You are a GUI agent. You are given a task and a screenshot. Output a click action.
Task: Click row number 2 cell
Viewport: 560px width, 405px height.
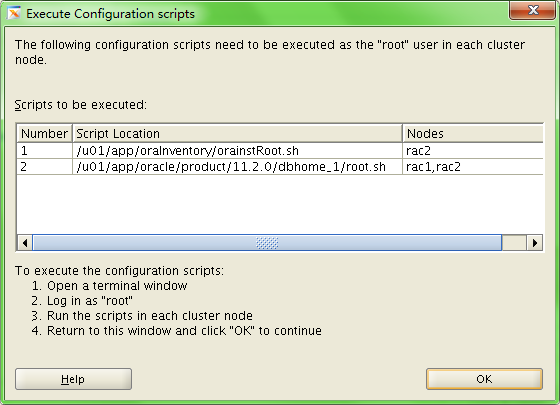pos(44,167)
